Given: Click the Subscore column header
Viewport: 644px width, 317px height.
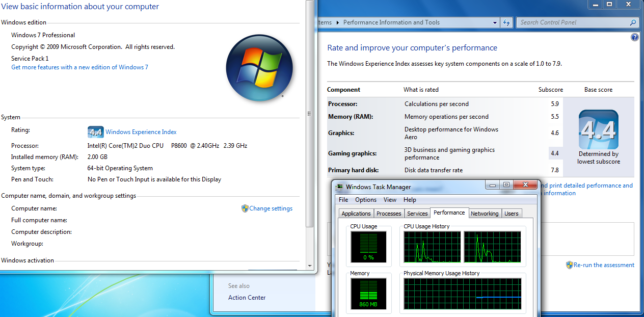Looking at the screenshot, I should (551, 90).
